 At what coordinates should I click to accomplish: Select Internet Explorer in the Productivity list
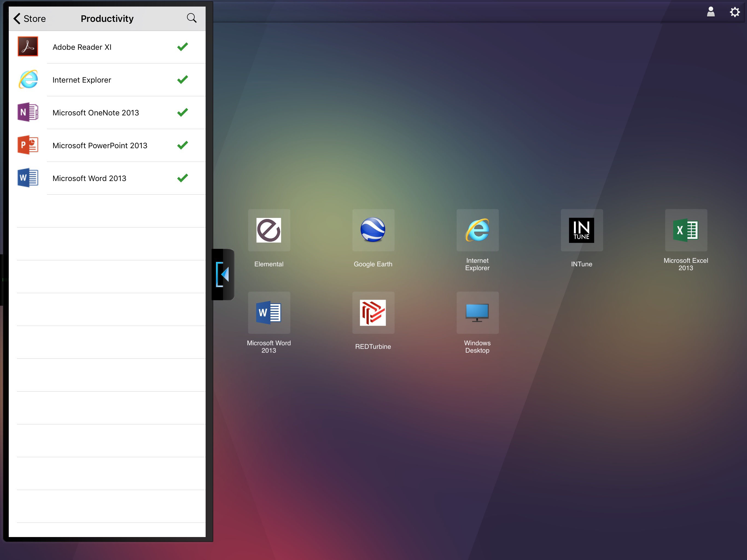[82, 80]
